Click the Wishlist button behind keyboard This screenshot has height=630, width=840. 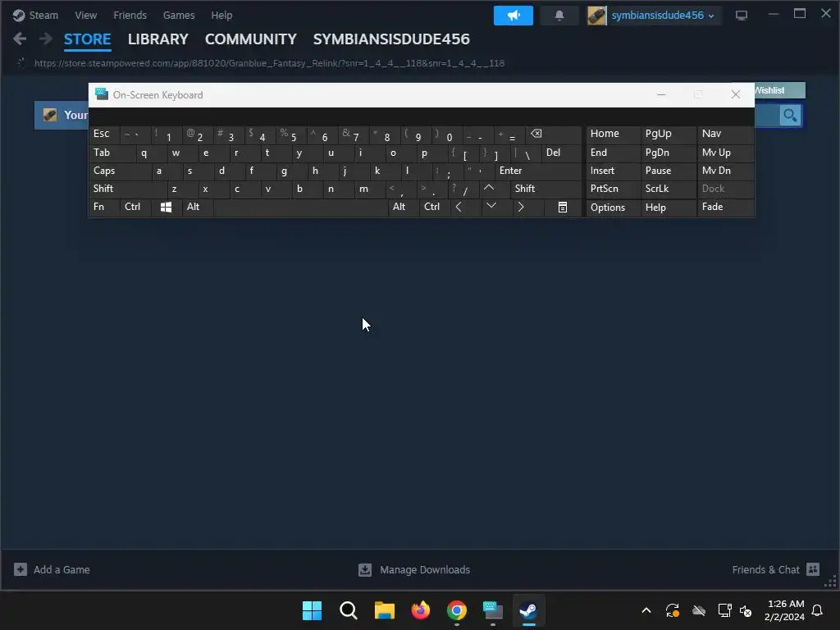click(x=779, y=90)
